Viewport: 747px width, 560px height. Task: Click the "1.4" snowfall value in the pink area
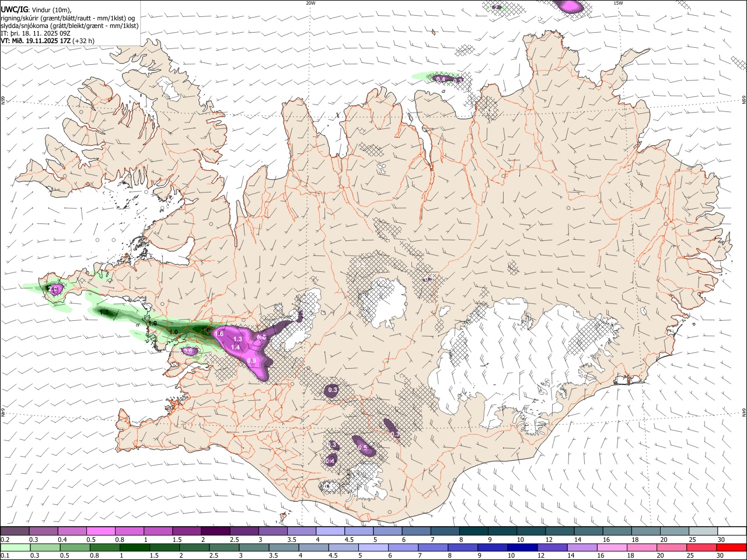[236, 347]
